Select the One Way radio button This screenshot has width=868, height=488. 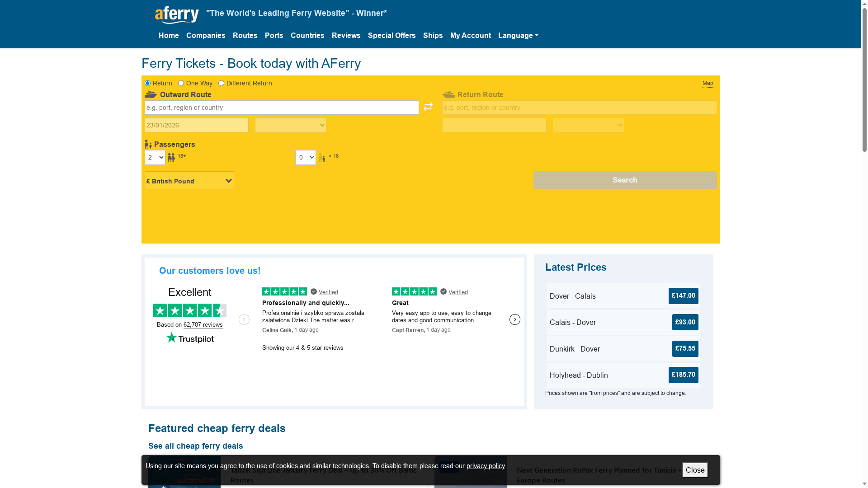181,83
